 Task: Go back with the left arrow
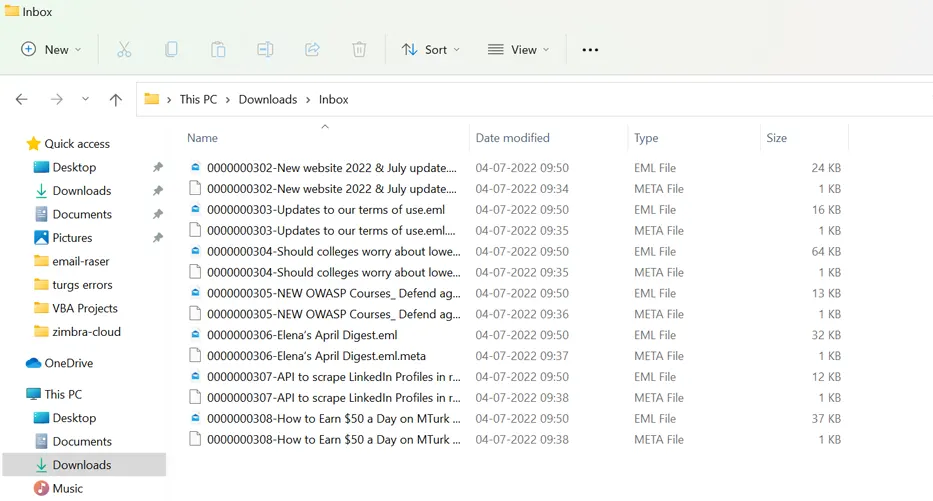(x=21, y=99)
